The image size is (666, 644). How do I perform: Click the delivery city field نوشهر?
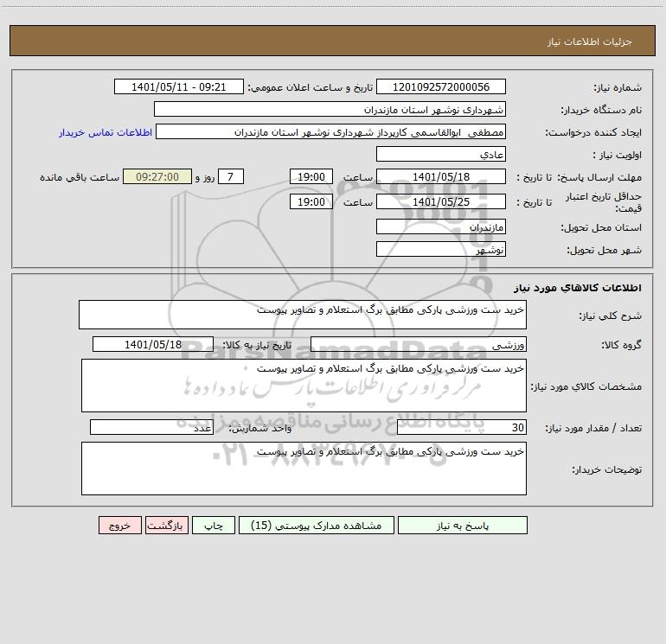[x=441, y=249]
